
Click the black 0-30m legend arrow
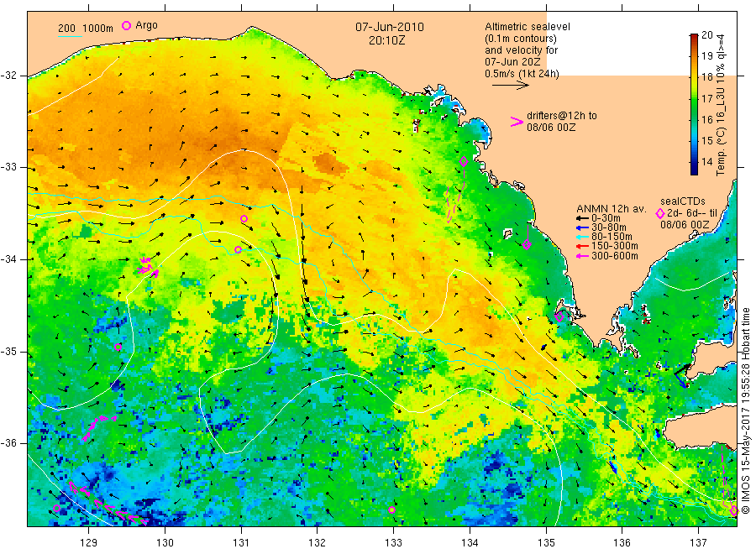[x=581, y=218]
